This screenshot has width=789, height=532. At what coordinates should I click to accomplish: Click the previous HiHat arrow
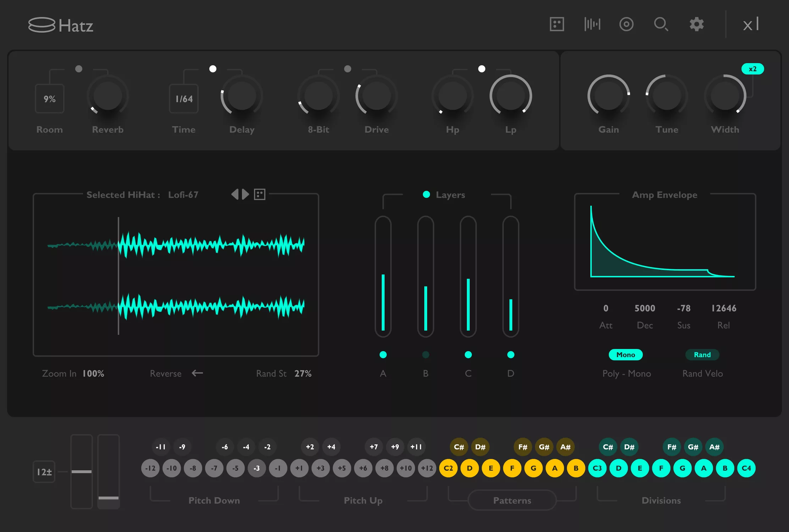click(235, 194)
